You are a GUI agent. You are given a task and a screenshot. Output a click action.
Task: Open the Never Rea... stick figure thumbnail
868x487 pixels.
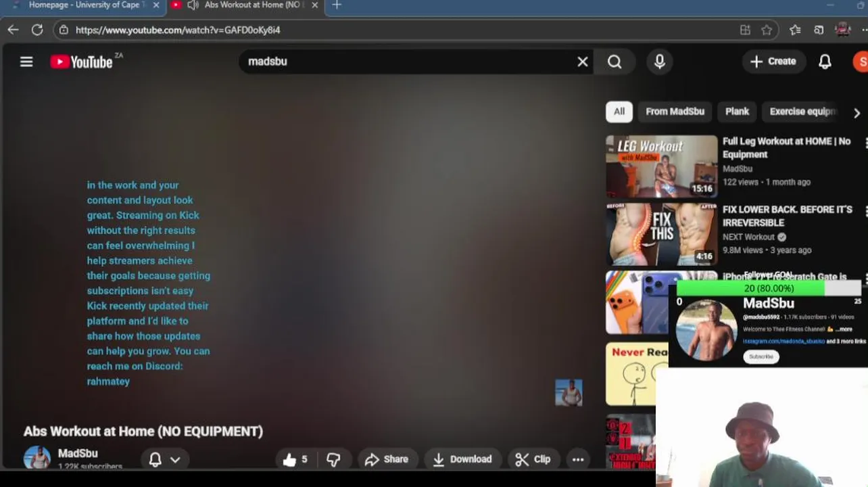point(631,374)
